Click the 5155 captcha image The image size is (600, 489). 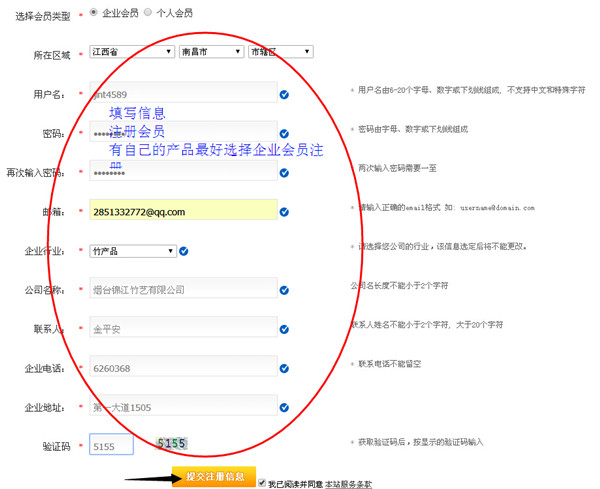click(171, 443)
